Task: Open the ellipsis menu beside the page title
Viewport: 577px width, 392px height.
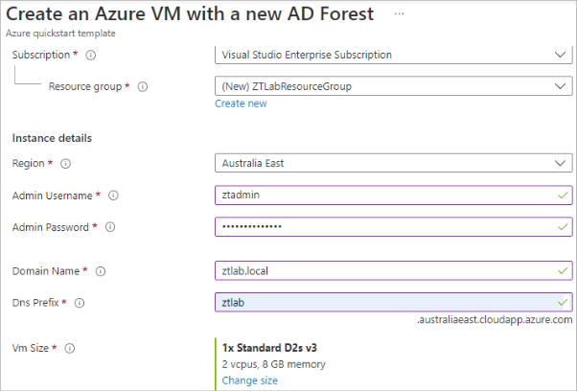Action: (x=400, y=14)
